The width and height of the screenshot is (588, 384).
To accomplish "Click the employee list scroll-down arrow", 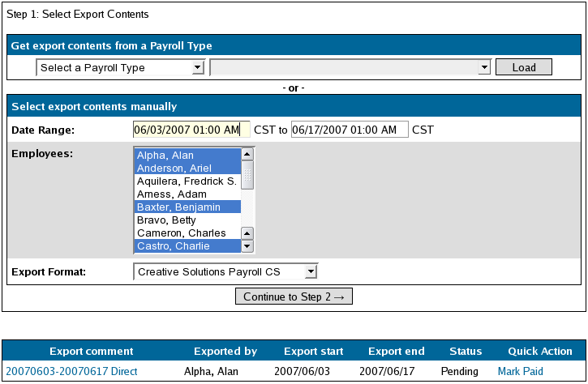I will tap(247, 246).
